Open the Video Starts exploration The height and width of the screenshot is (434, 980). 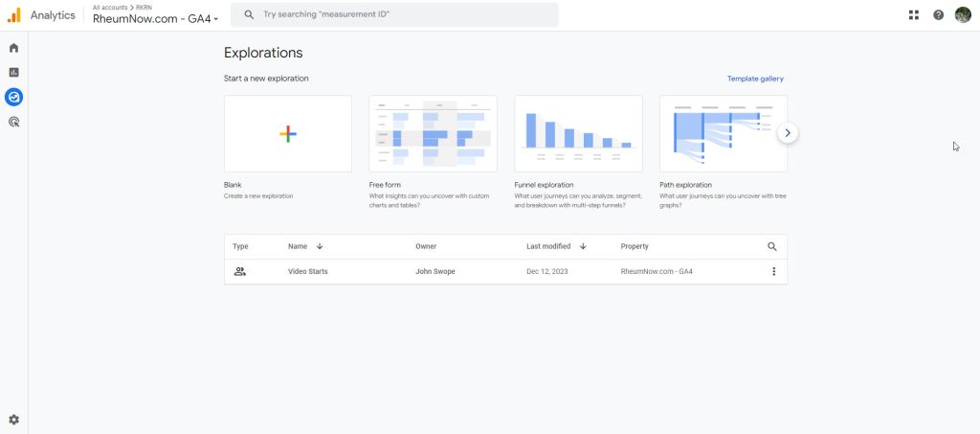(308, 271)
